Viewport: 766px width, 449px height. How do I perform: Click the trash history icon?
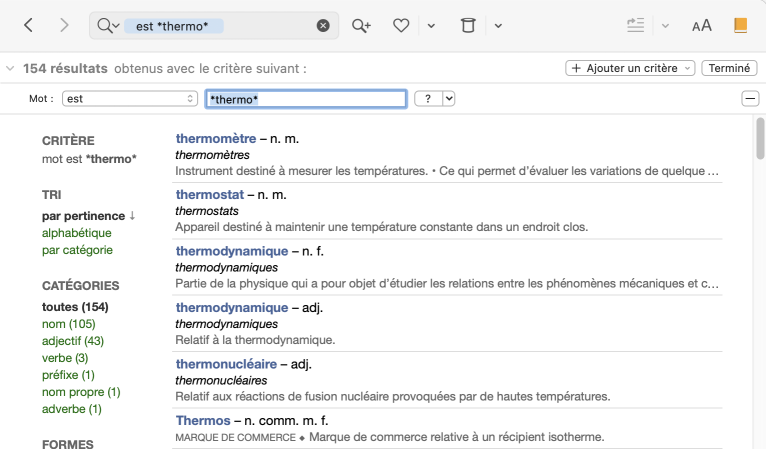pyautogui.click(x=467, y=25)
